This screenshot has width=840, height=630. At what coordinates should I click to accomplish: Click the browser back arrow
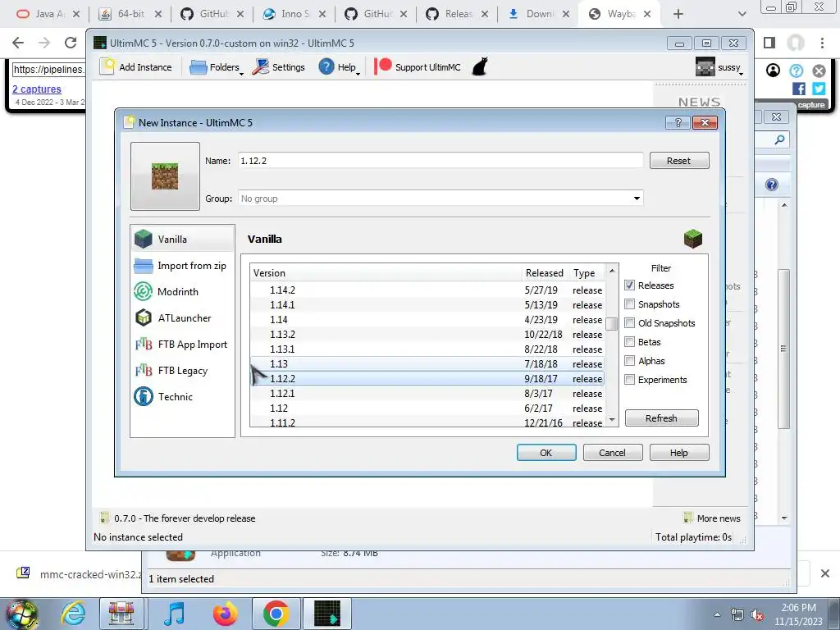(x=18, y=43)
